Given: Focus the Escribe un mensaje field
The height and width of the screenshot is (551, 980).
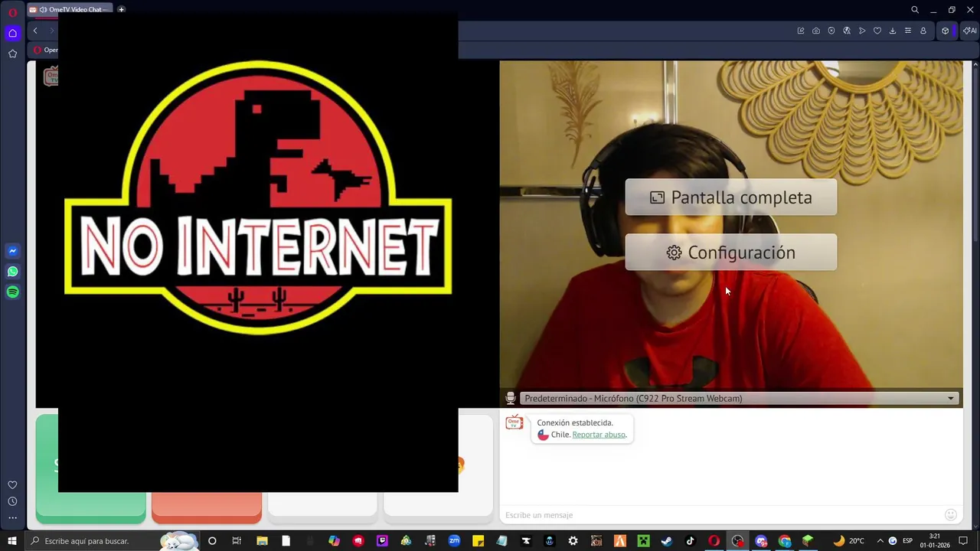Looking at the screenshot, I should point(720,515).
